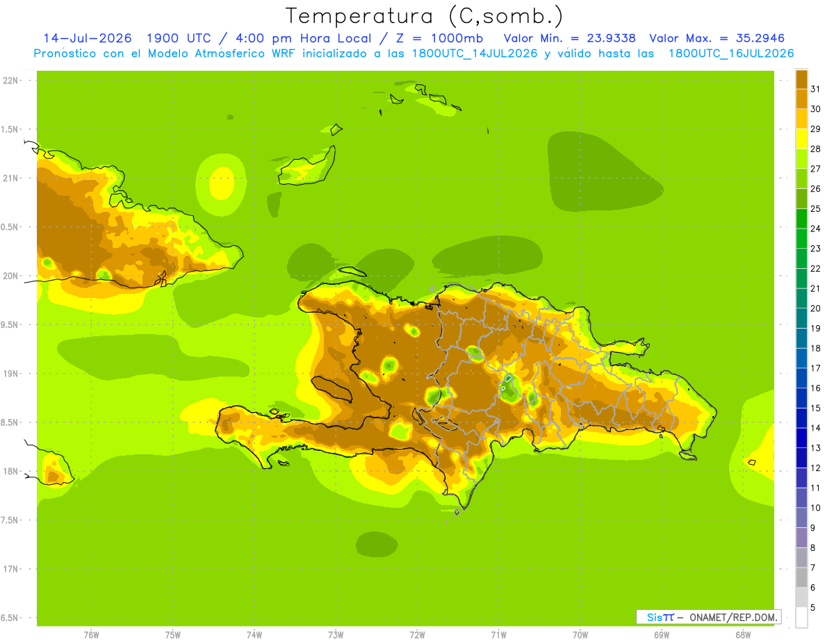Click the 28 degree yellow legend swatch
Screen dimensions: 834x644
[801, 139]
